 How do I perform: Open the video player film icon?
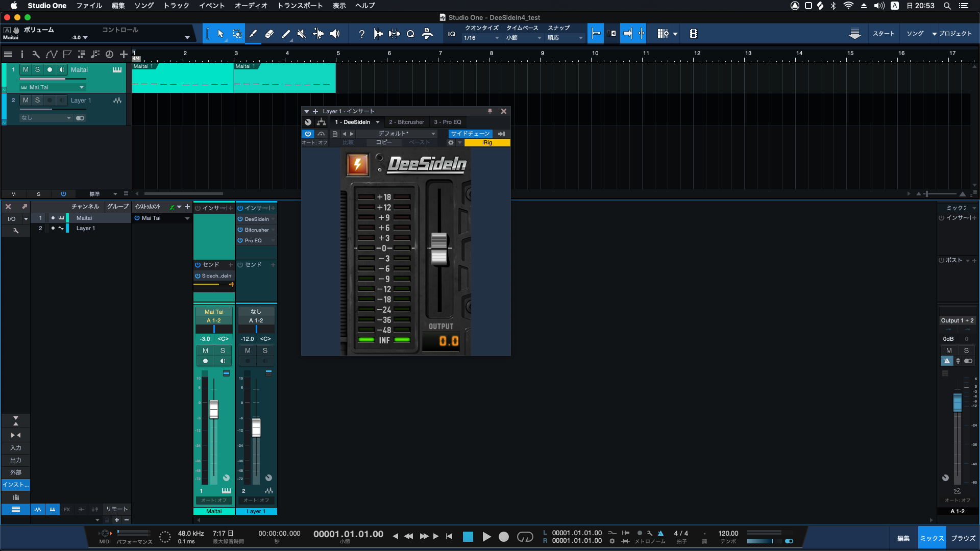(693, 34)
